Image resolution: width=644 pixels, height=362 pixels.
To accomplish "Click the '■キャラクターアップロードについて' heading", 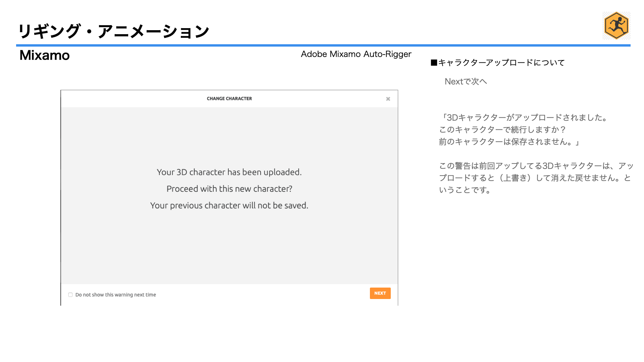I will 498,63.
